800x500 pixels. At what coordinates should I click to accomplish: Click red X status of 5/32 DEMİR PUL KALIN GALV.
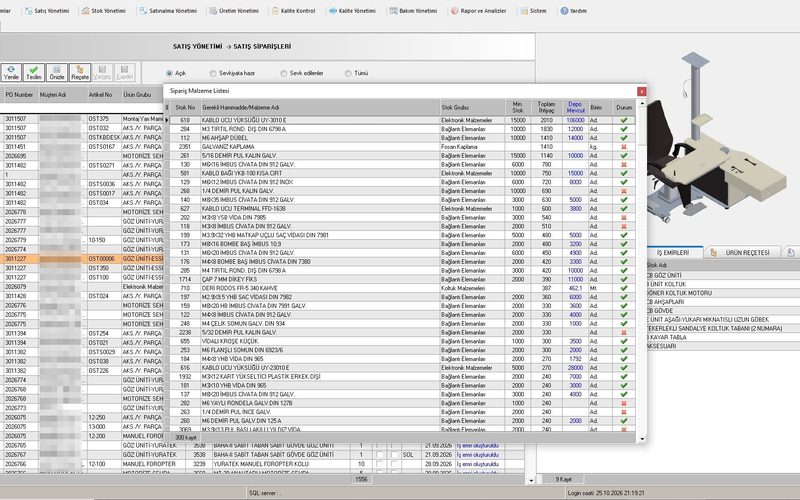pyautogui.click(x=623, y=333)
